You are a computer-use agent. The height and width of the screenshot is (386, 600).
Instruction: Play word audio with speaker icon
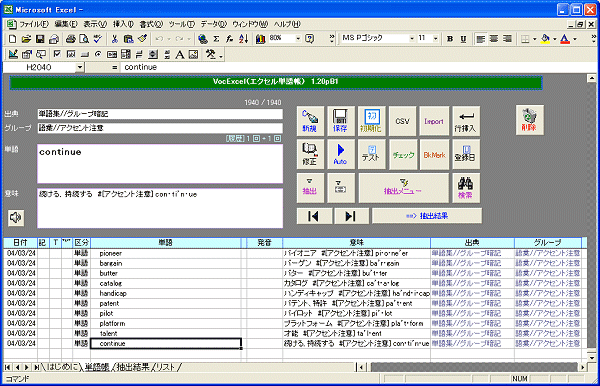pyautogui.click(x=16, y=217)
